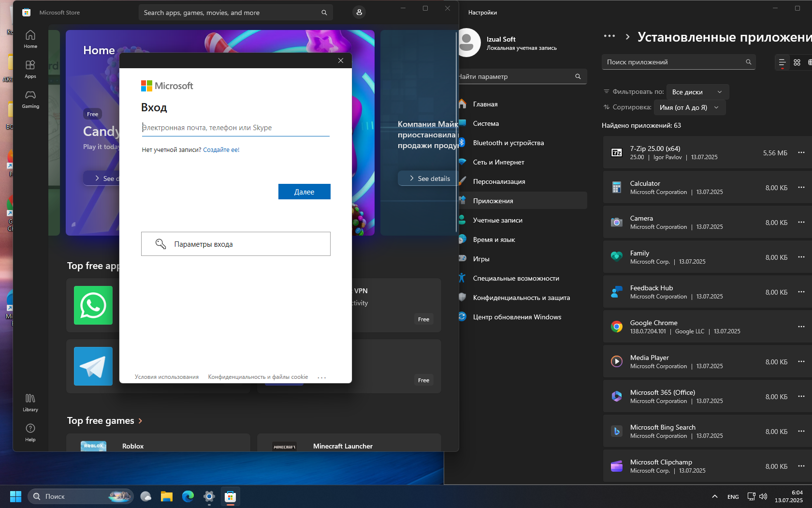
Task: Select 'Специальные возможности' in Settings
Action: 522,278
